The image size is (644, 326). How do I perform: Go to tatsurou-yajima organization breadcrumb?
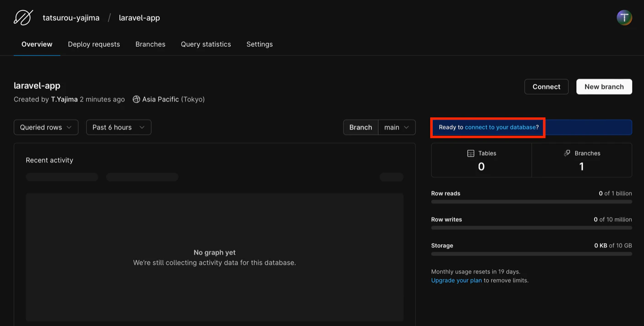(71, 18)
